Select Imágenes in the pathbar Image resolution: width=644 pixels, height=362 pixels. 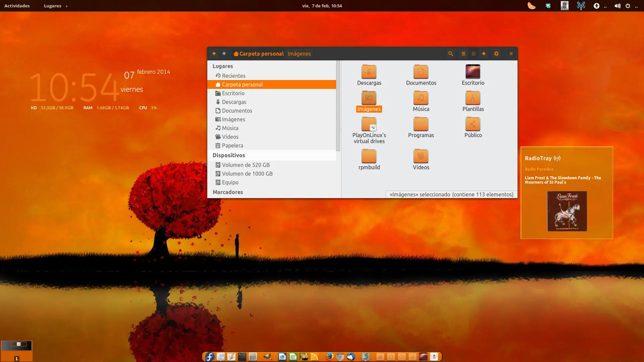click(x=299, y=54)
